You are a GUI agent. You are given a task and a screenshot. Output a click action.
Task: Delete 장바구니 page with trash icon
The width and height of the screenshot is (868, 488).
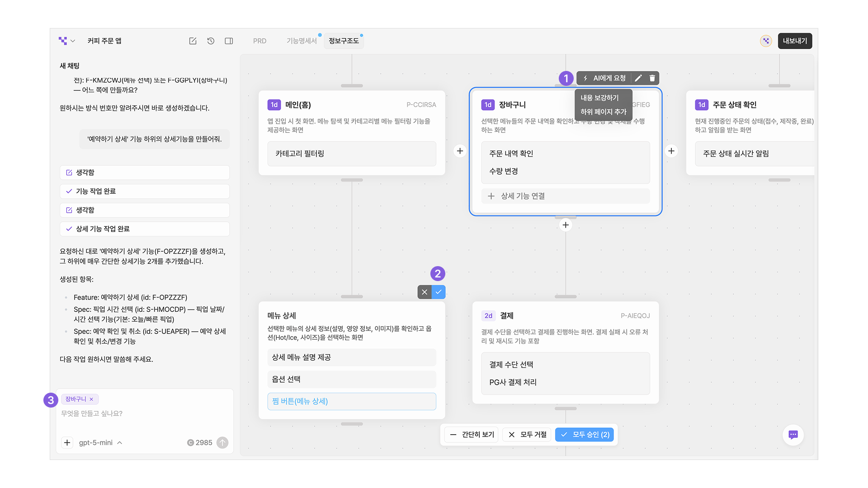pos(652,78)
